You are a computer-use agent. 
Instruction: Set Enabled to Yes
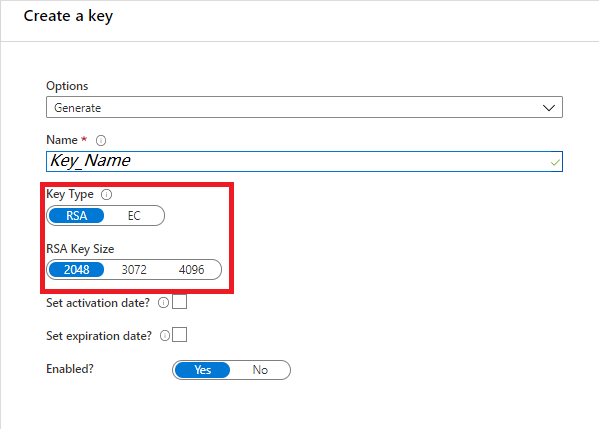pos(202,370)
